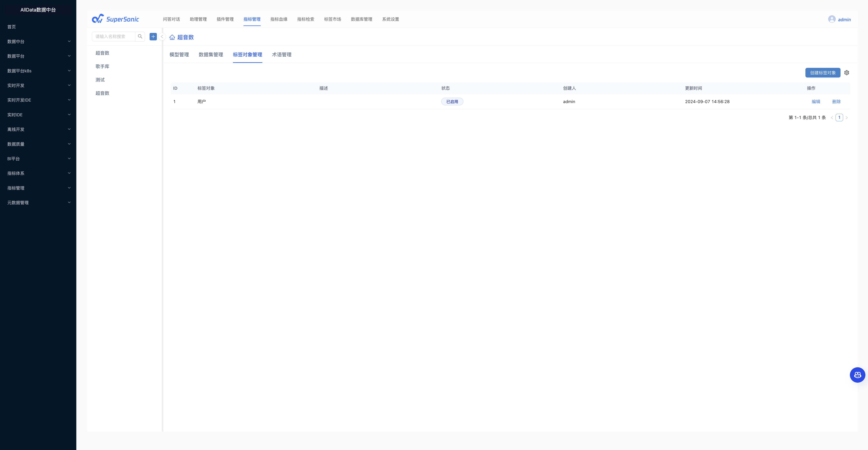
Task: Expand 数据平台 sidebar menu
Action: (x=38, y=56)
